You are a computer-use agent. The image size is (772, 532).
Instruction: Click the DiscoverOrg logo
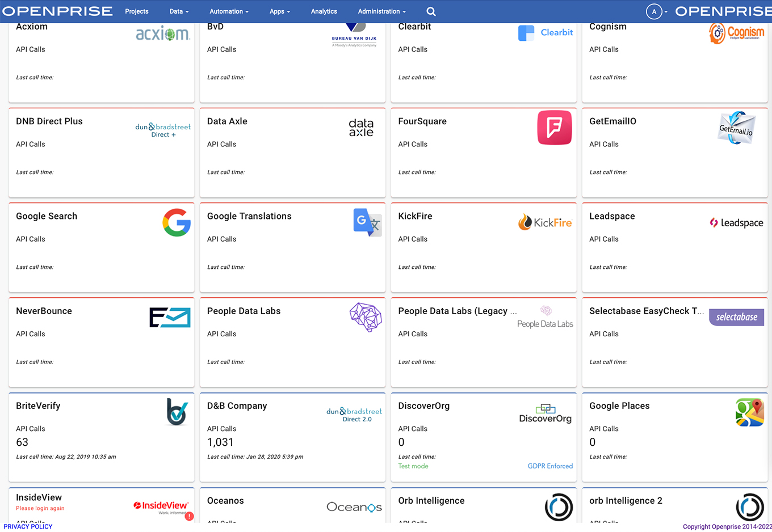[x=545, y=414]
